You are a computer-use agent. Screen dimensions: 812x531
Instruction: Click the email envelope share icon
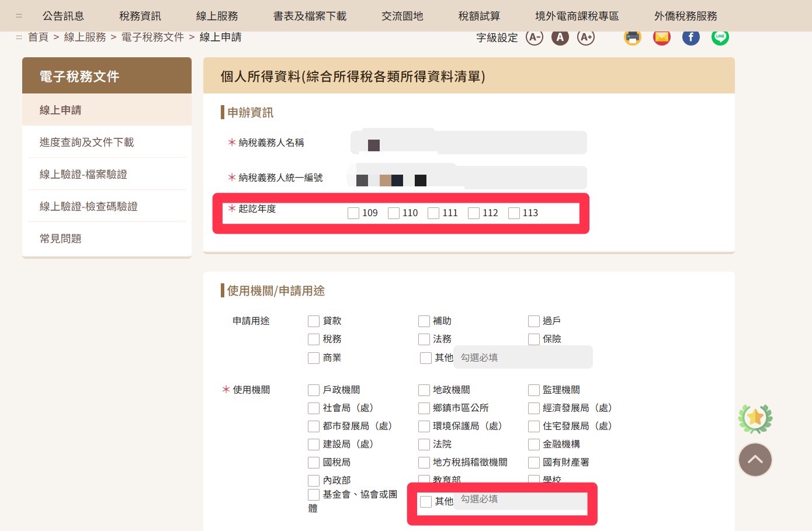point(661,37)
